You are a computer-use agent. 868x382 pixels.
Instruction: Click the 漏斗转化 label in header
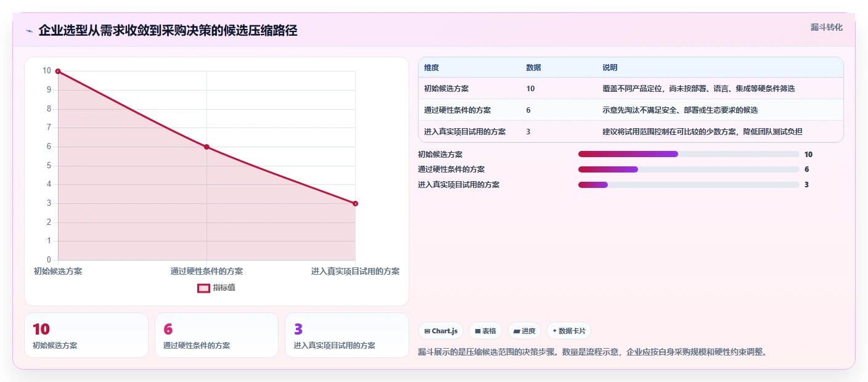pyautogui.click(x=826, y=27)
